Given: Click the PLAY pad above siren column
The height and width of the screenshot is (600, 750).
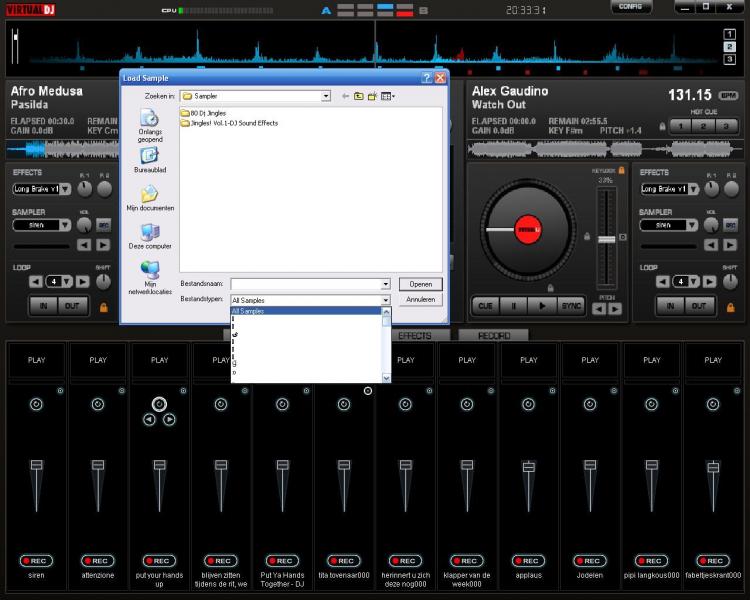Looking at the screenshot, I should (x=36, y=360).
